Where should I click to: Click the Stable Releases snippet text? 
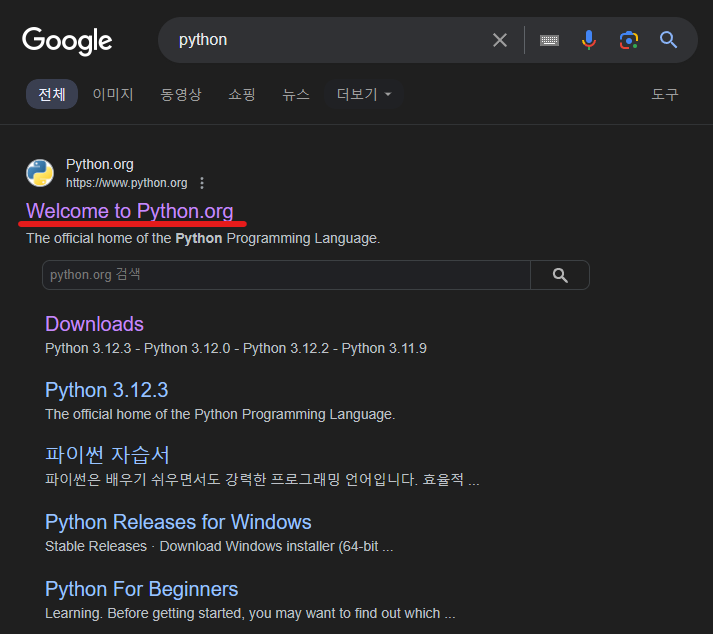[219, 546]
